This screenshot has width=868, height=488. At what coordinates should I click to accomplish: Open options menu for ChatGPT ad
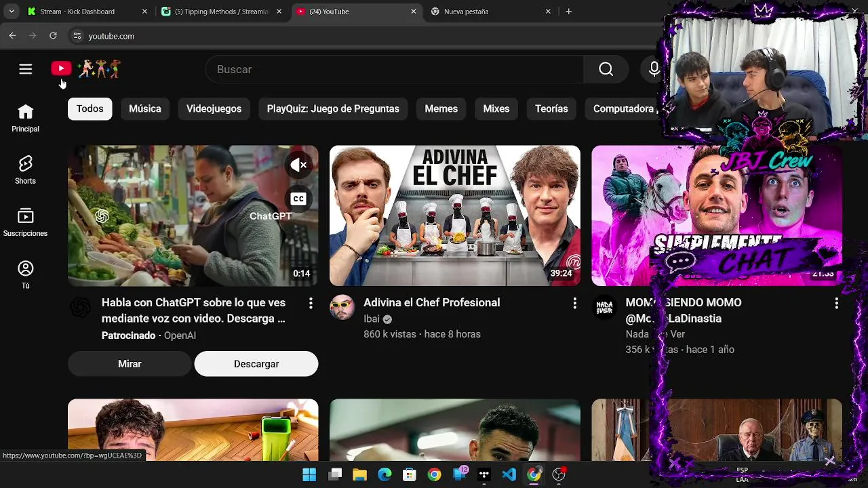311,303
